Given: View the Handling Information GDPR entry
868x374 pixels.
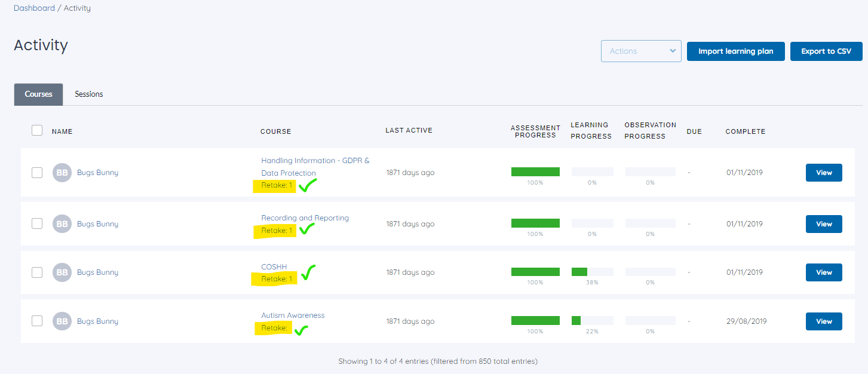Looking at the screenshot, I should 824,173.
